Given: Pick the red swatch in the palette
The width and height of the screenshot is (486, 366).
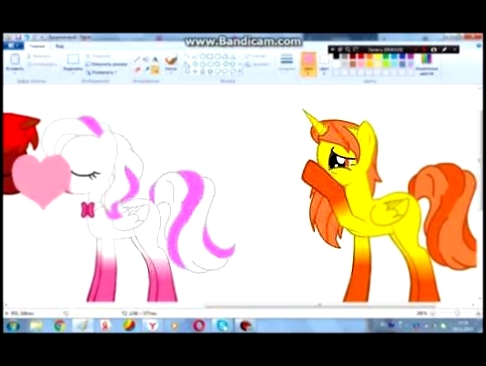Looking at the screenshot, I should point(361,57).
